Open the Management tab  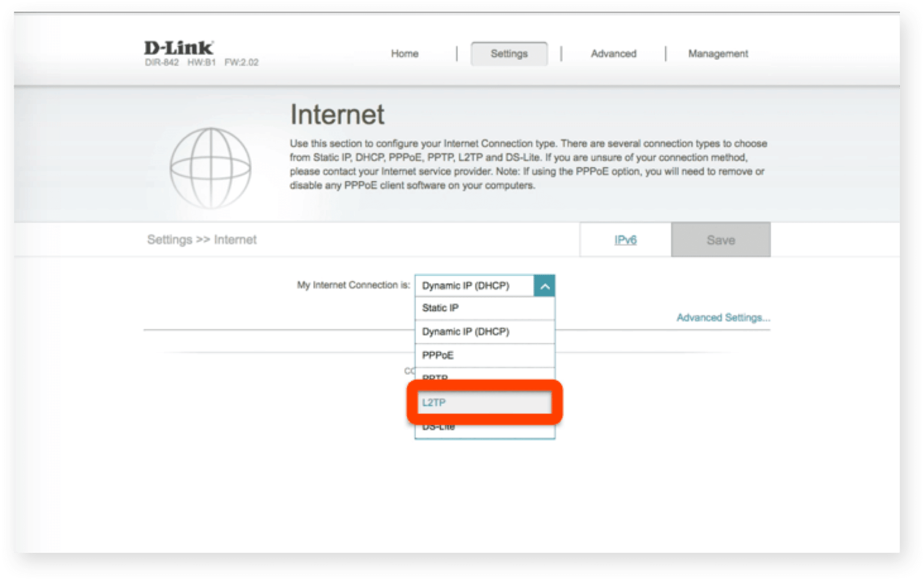click(718, 54)
